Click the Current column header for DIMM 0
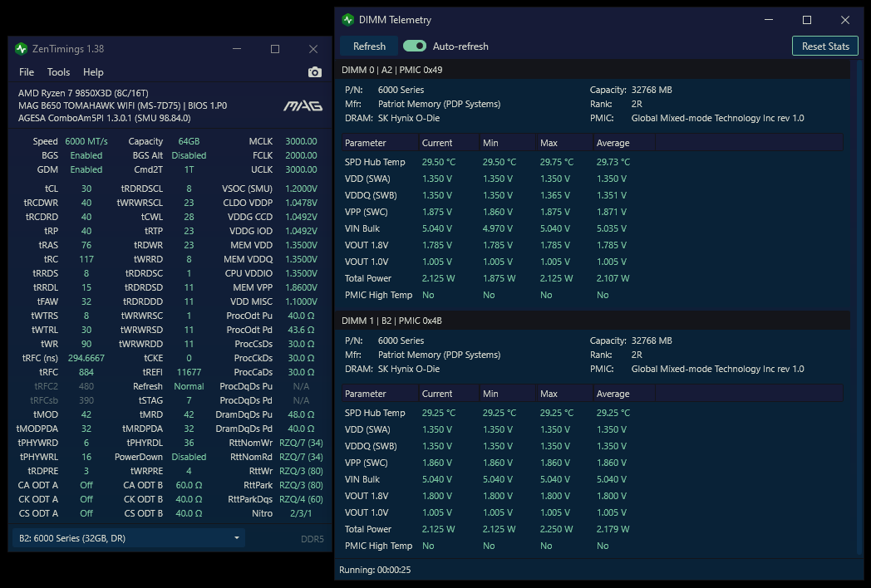Image resolution: width=871 pixels, height=588 pixels. tap(449, 143)
